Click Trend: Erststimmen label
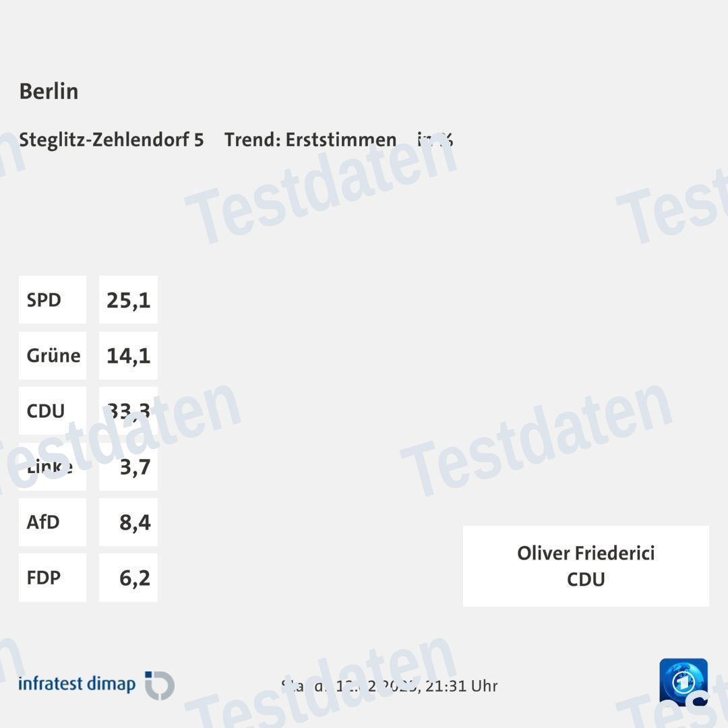 pyautogui.click(x=310, y=140)
